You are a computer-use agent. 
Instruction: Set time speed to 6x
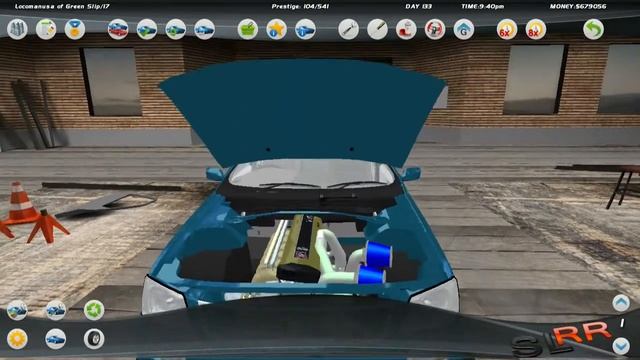507,29
